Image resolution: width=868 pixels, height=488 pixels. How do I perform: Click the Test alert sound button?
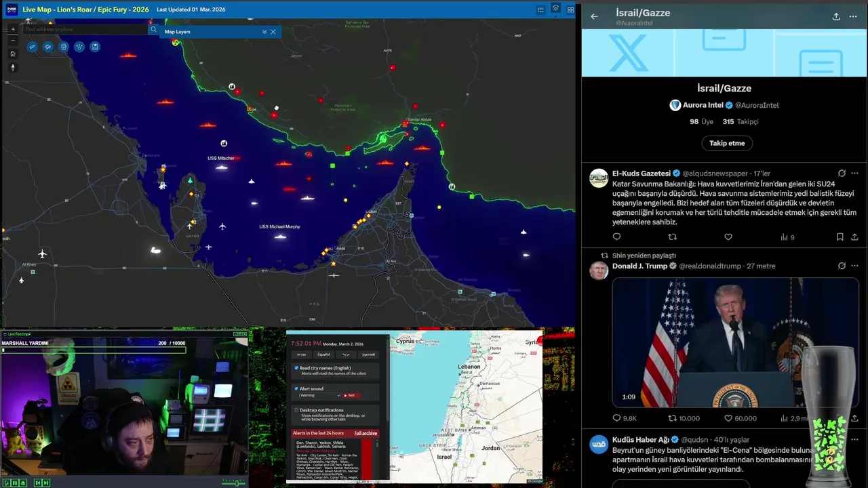coord(351,395)
